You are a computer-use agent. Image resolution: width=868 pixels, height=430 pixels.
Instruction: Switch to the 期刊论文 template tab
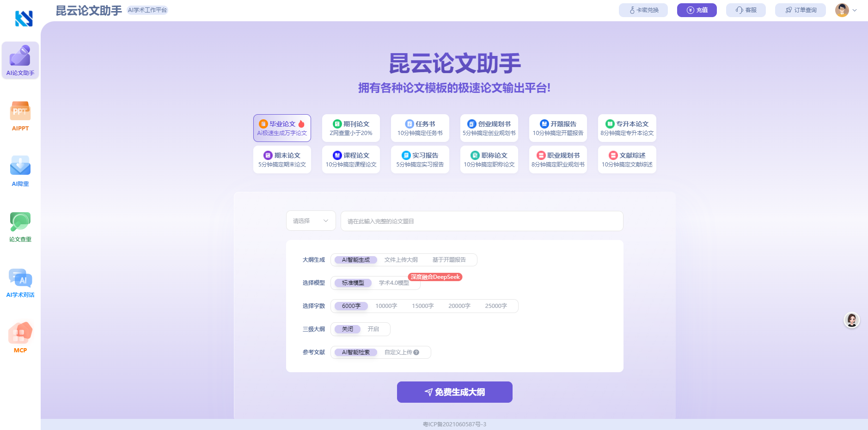click(x=351, y=128)
